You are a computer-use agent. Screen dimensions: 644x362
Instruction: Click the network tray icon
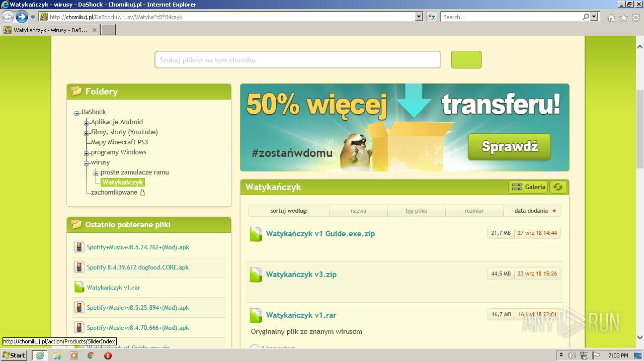[x=584, y=355]
